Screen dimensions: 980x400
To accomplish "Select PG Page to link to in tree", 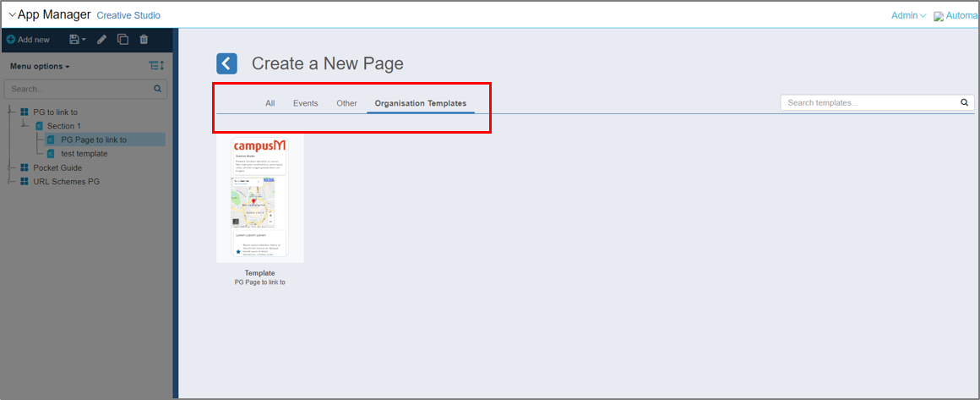I will [94, 140].
